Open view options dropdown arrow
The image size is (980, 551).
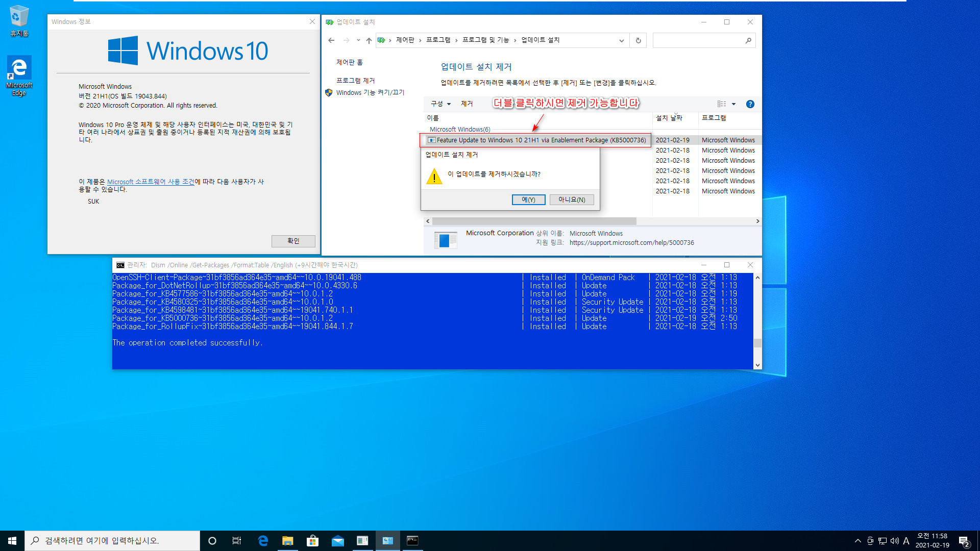[733, 104]
